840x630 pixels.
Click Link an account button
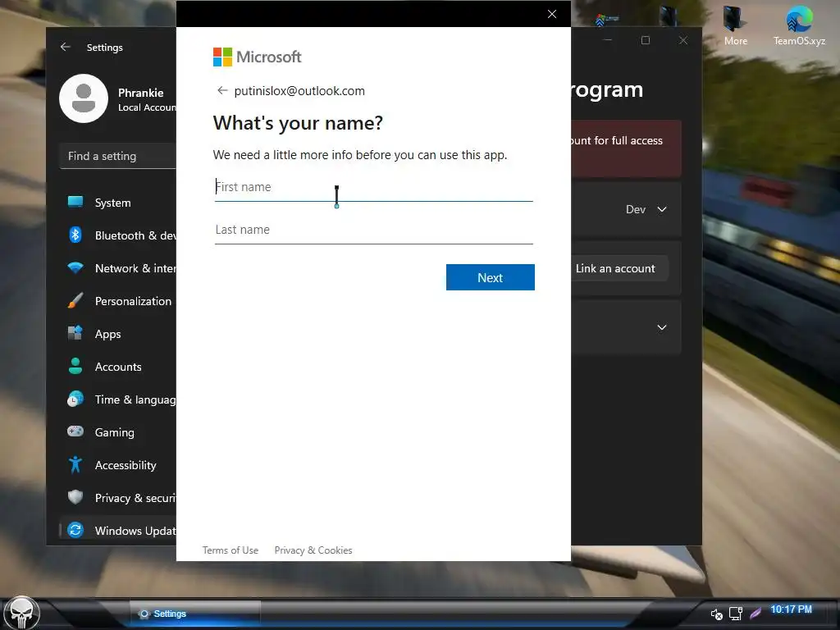[615, 268]
